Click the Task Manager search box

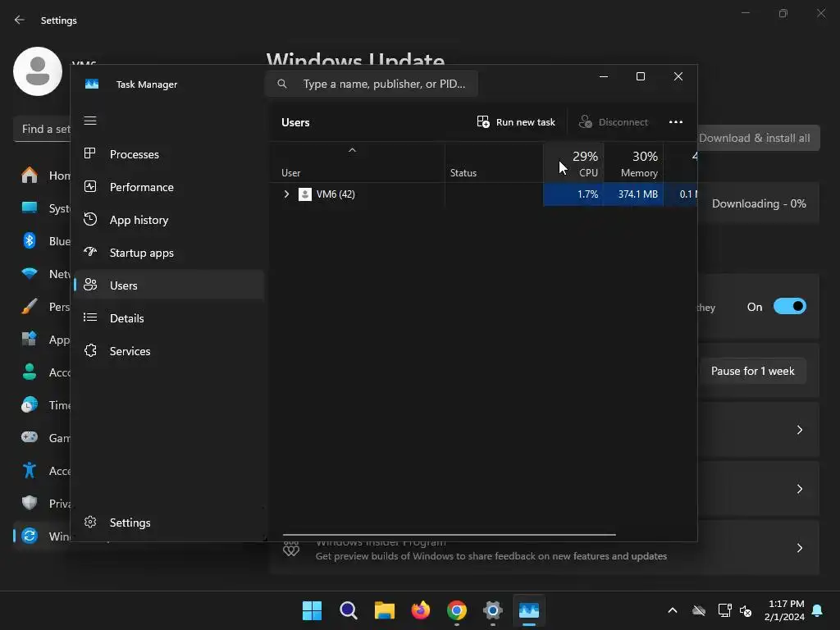372,84
